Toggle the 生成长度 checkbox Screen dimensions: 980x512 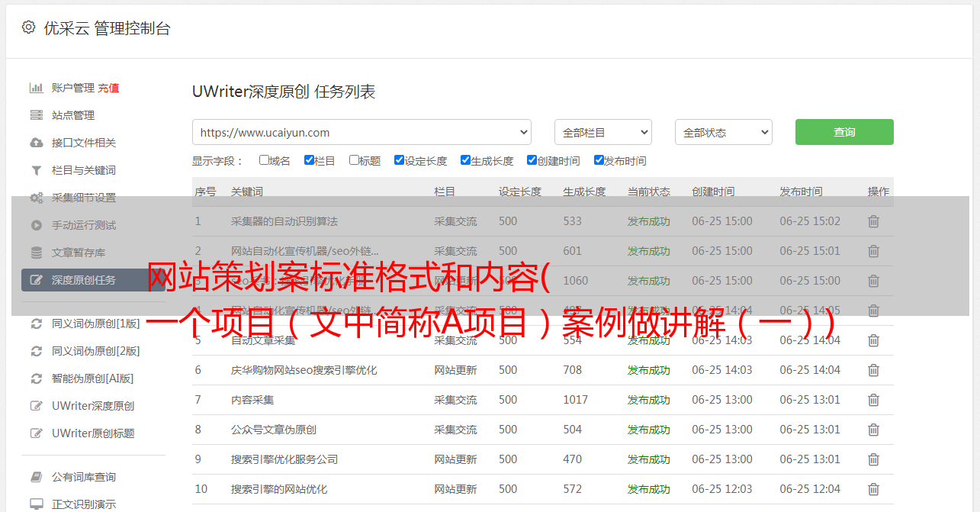coord(465,160)
